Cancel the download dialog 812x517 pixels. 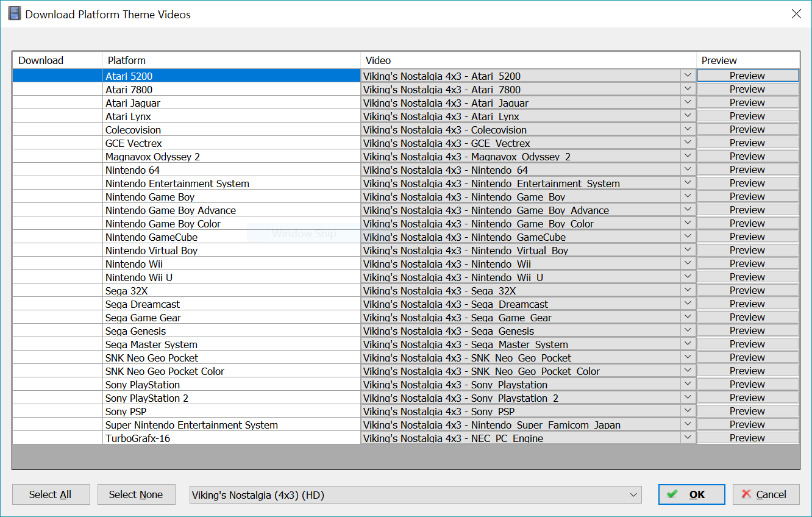766,494
